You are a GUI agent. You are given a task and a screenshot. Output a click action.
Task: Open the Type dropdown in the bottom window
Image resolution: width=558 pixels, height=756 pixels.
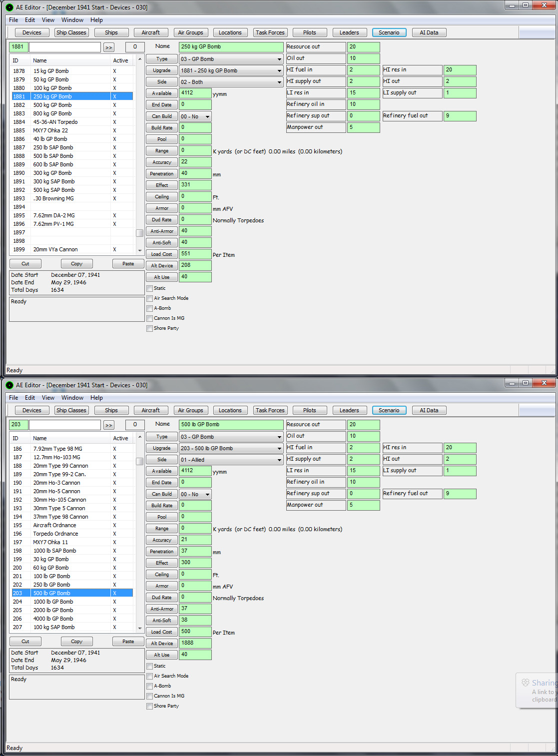coord(231,437)
